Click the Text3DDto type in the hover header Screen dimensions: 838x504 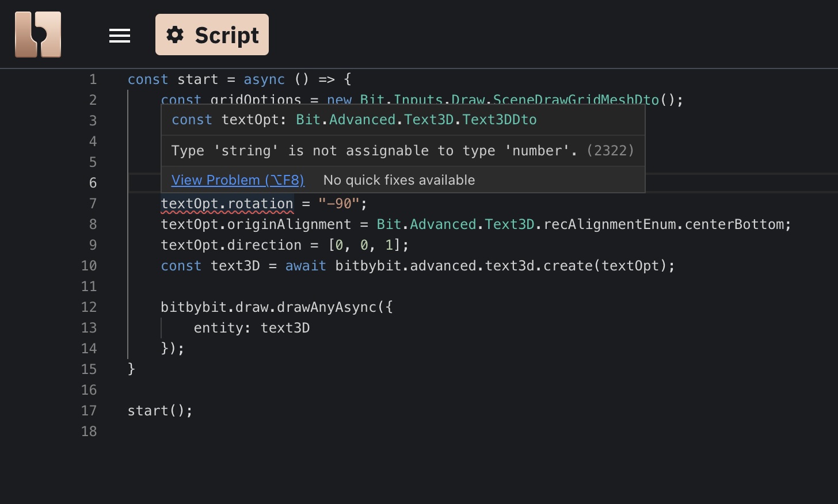[500, 120]
